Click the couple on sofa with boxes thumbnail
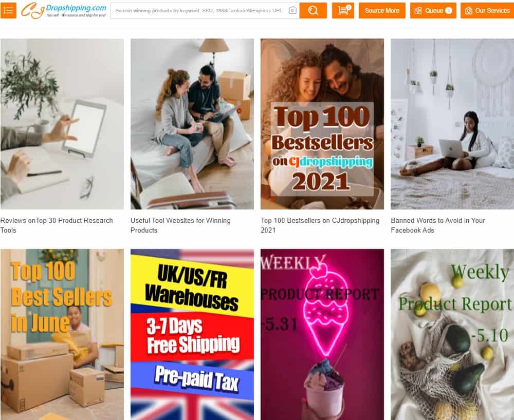This screenshot has width=514, height=420. tap(192, 124)
